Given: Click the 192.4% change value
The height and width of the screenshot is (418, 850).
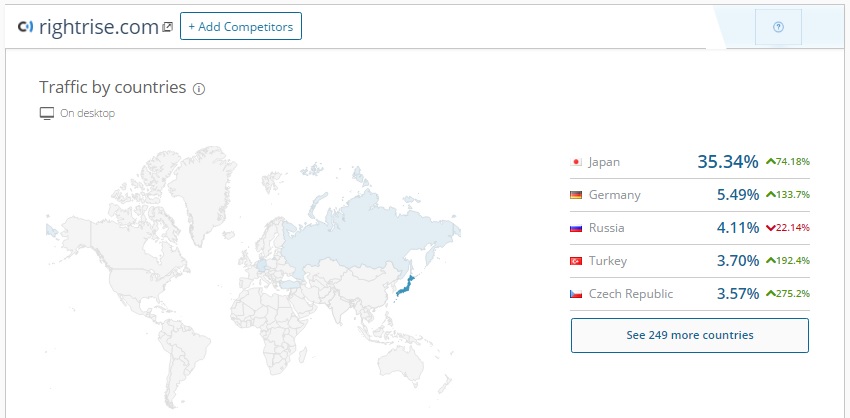Looking at the screenshot, I should point(793,261).
